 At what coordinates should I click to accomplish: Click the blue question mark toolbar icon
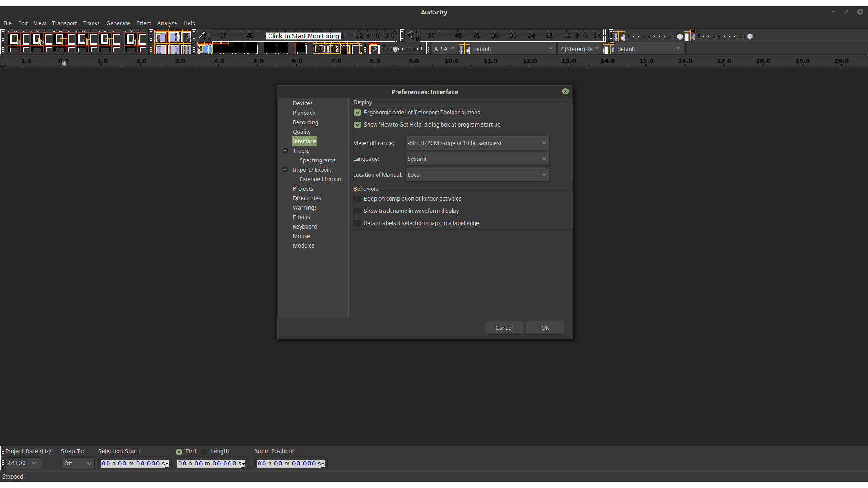pyautogui.click(x=207, y=49)
